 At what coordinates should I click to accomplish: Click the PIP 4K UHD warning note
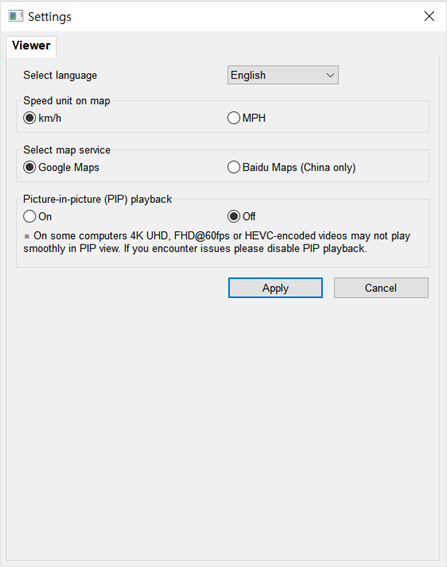point(217,242)
